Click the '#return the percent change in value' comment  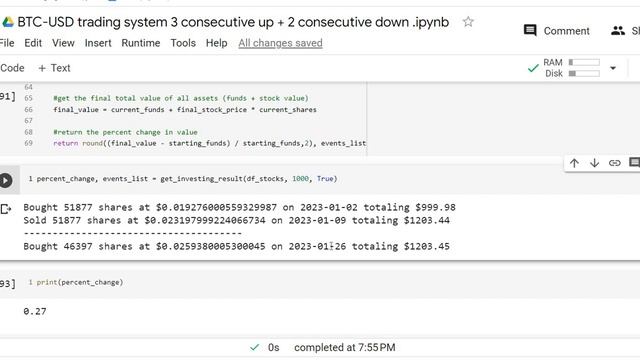[x=125, y=132]
